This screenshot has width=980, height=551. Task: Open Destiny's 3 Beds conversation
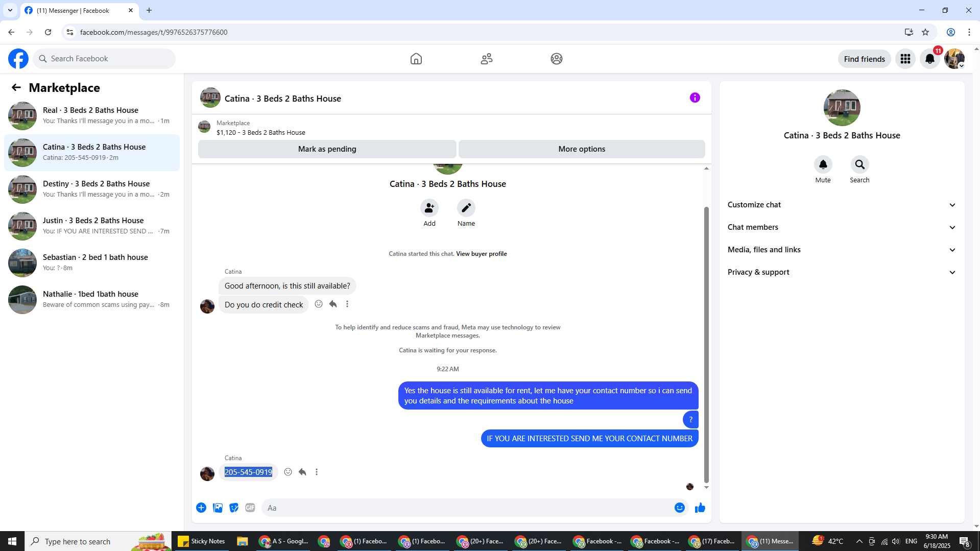pyautogui.click(x=92, y=189)
